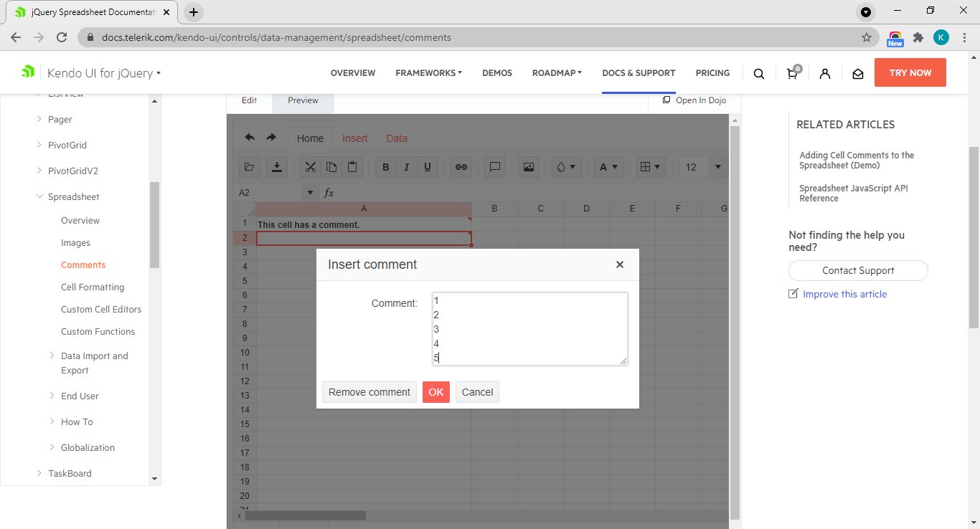Screen dimensions: 980x529
Task: Open the browser Extensions puzzle icon
Action: pos(918,37)
